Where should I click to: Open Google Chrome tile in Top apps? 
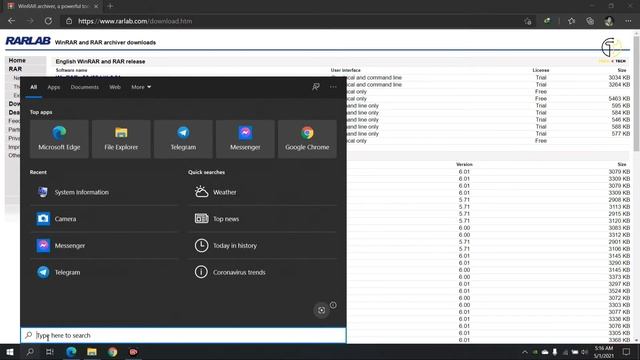coord(307,139)
